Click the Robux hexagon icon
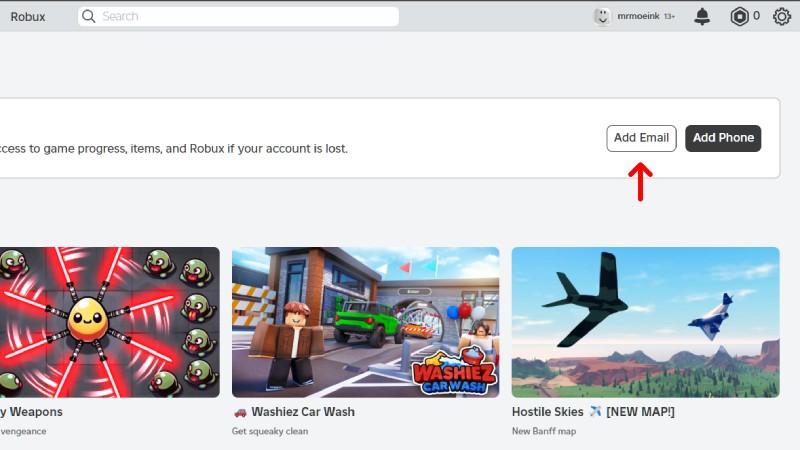 click(x=739, y=16)
